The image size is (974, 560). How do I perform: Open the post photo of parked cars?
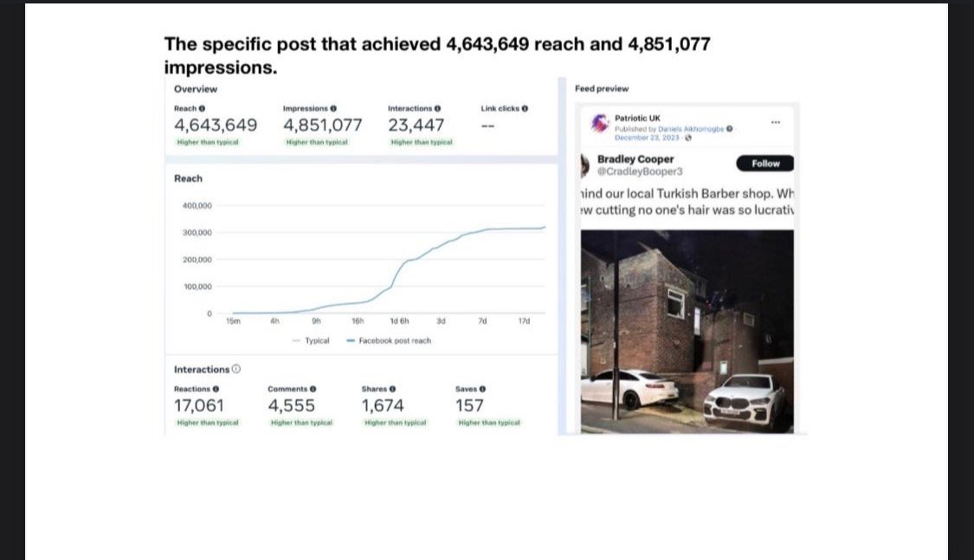click(687, 331)
